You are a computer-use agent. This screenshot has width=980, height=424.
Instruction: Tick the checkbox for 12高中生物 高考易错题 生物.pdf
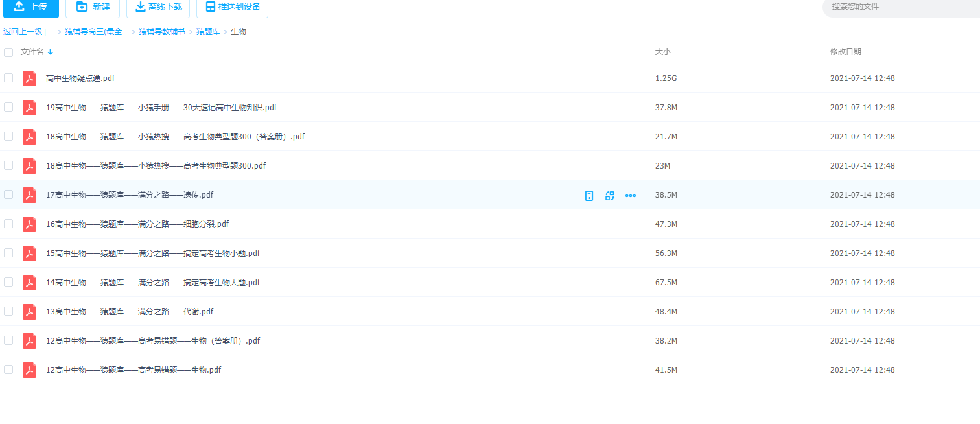click(8, 370)
